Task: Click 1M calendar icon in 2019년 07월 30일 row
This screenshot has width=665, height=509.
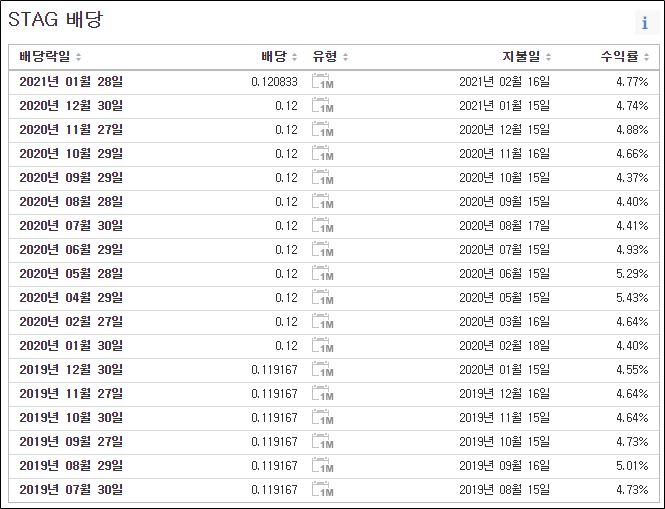Action: point(322,489)
